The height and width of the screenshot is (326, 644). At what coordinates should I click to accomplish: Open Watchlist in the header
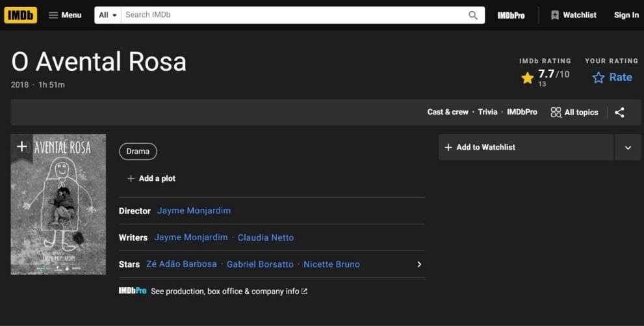click(574, 15)
